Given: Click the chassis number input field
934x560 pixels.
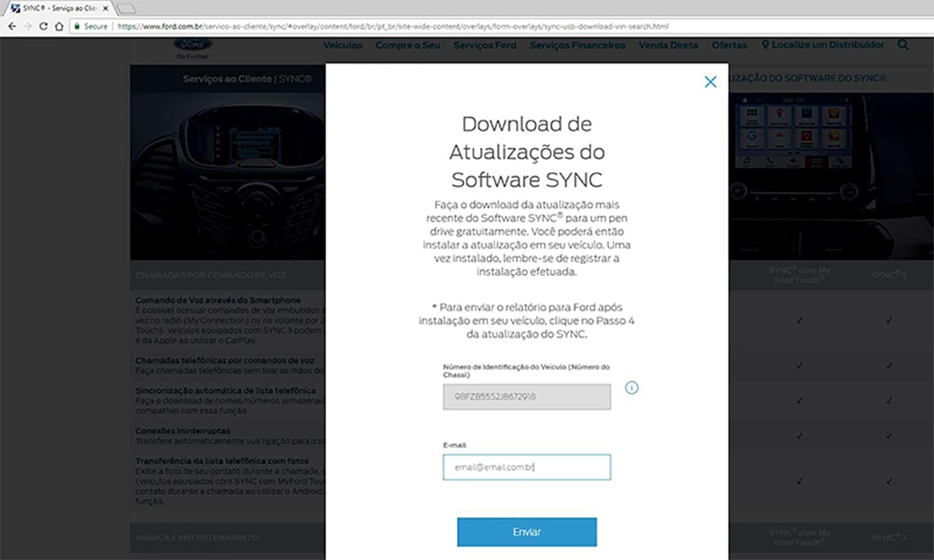Looking at the screenshot, I should 527,397.
